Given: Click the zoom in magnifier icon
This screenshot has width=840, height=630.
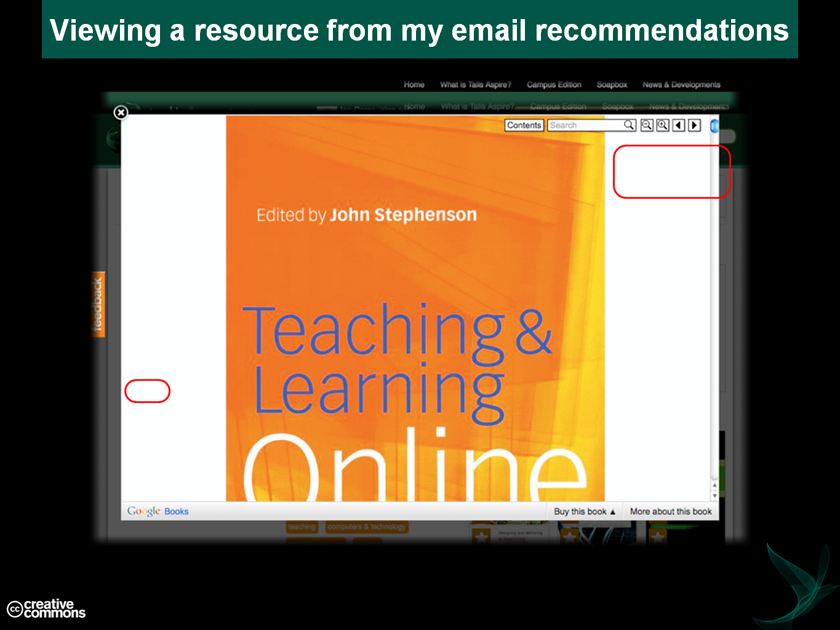Looking at the screenshot, I should pos(663,126).
